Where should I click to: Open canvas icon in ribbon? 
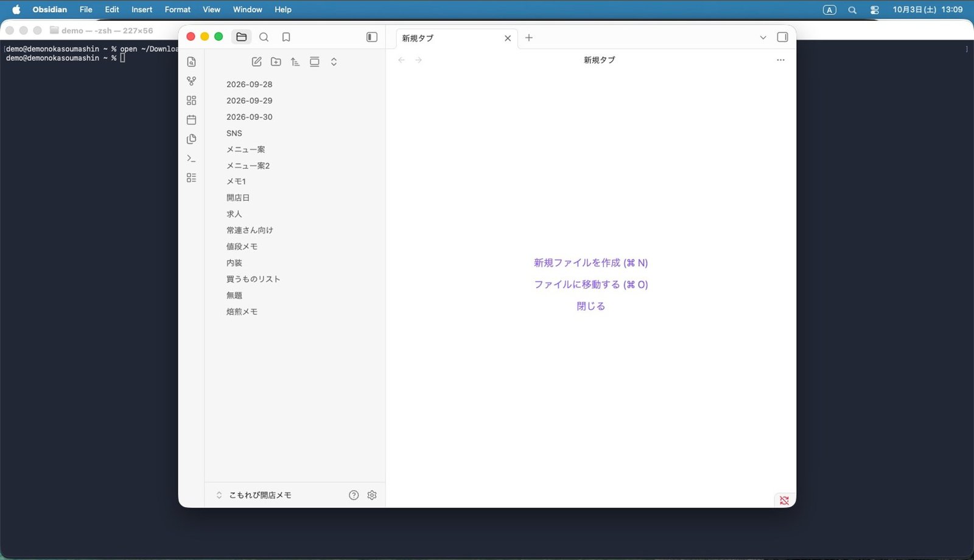click(x=191, y=100)
